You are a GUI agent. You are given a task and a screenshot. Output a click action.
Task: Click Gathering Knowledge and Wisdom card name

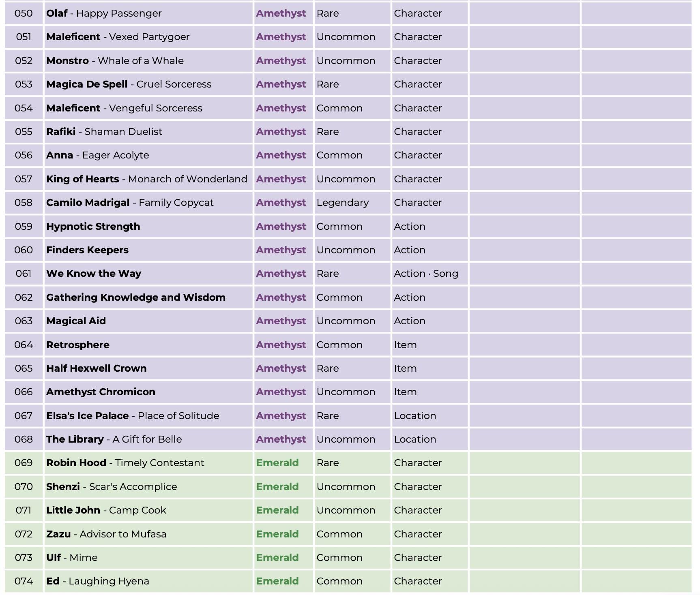(136, 297)
